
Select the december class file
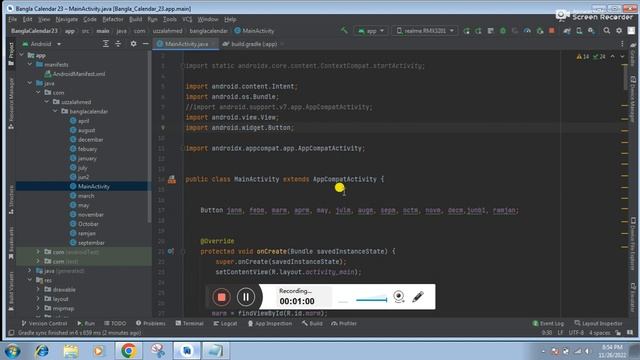click(x=87, y=140)
